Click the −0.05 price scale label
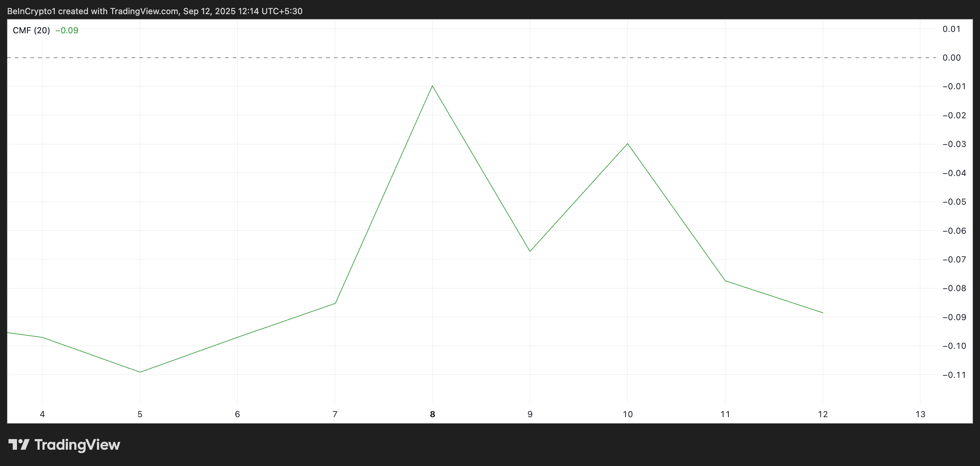 tap(954, 202)
